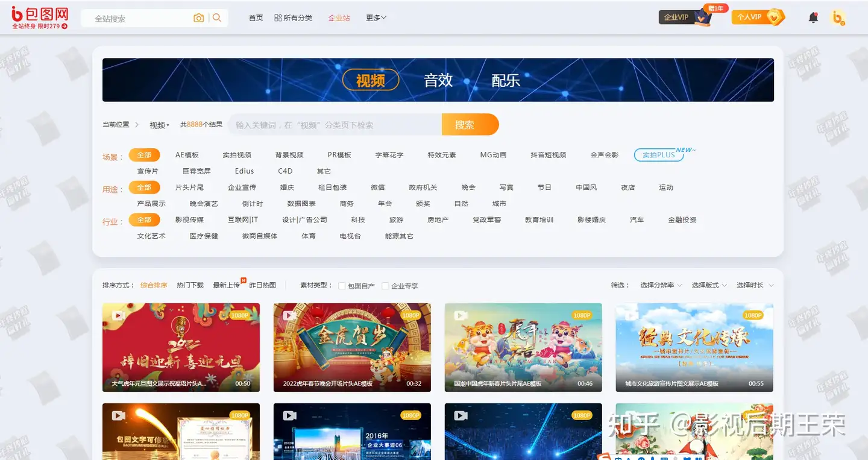
Task: Open the 2016年 企业大事记 video thumbnail
Action: click(x=352, y=432)
